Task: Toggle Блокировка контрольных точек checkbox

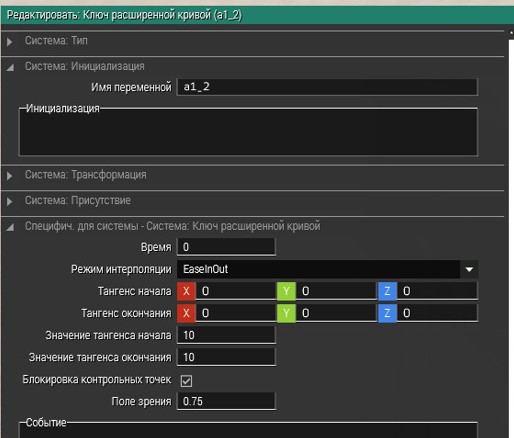Action: [186, 381]
